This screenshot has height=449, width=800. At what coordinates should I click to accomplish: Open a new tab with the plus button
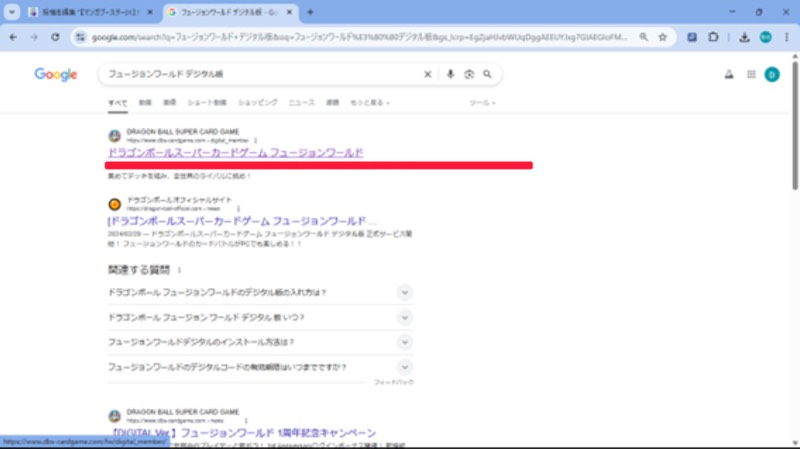310,12
